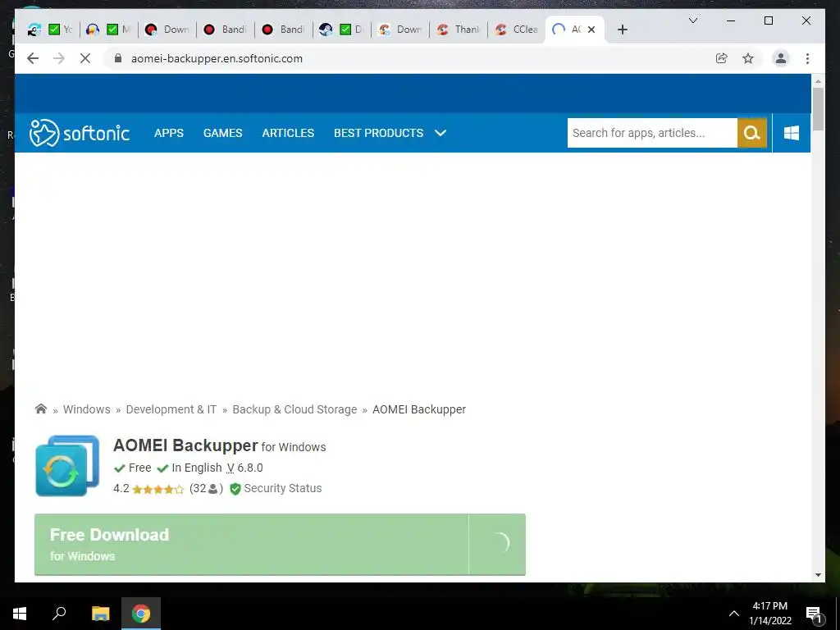Click the Chrome icon on the taskbar
The height and width of the screenshot is (630, 840).
(141, 614)
